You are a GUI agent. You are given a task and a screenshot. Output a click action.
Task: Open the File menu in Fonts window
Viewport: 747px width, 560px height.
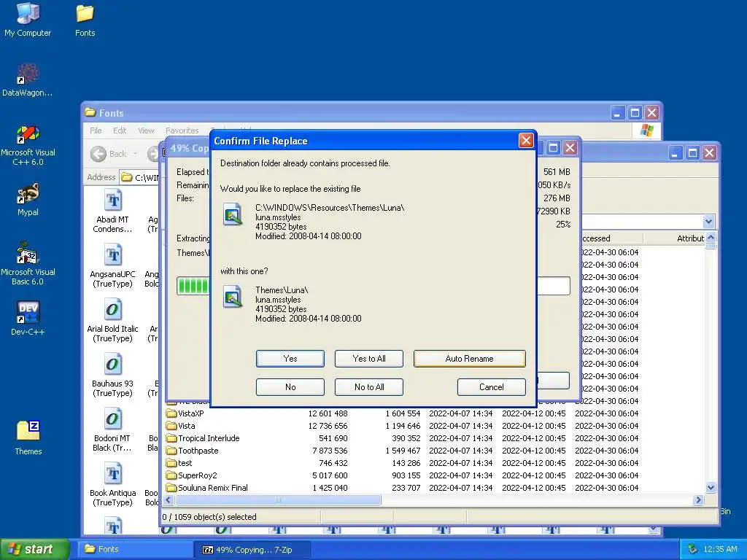coord(96,131)
